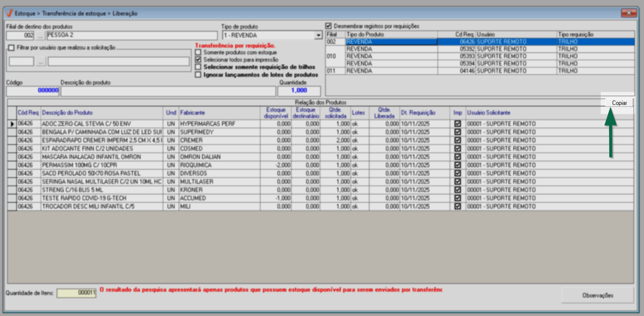Toggle Imp box for TESTE RAPIDO COVID-19 row
The image size is (644, 316).
[458, 198]
